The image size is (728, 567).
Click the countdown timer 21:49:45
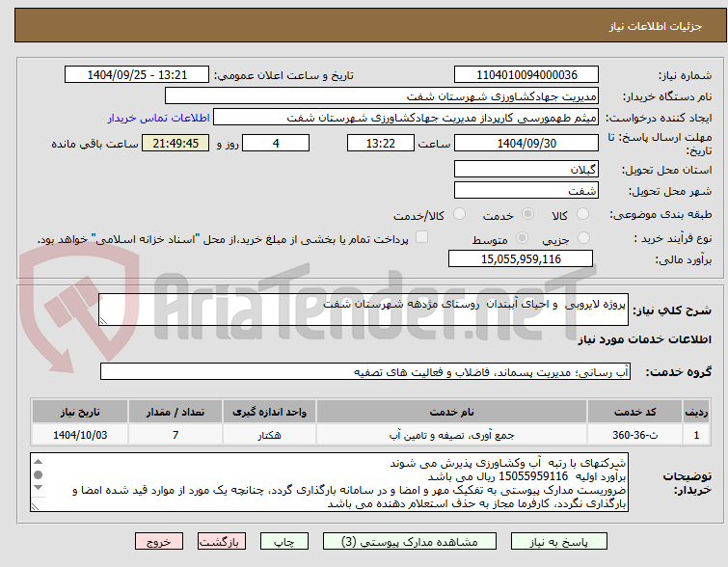point(175,143)
